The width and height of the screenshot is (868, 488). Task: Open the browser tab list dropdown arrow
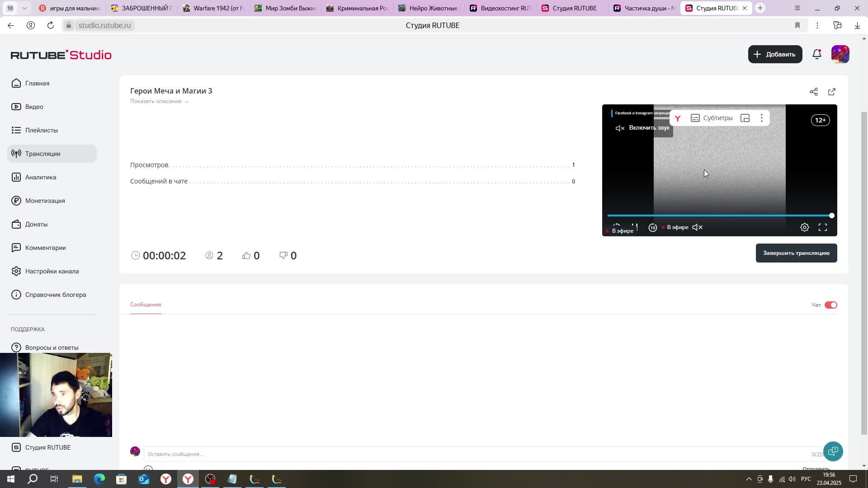pos(24,8)
